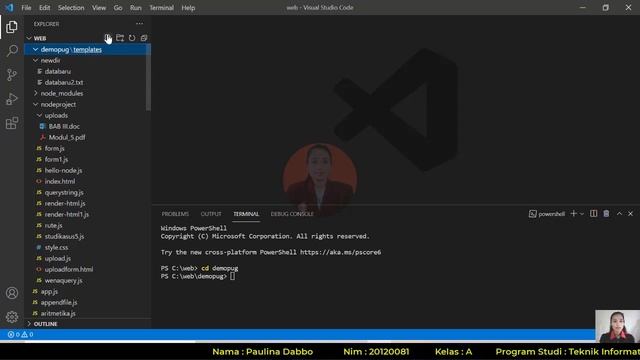
Task: Refresh the Explorer file tree
Action: click(x=132, y=38)
